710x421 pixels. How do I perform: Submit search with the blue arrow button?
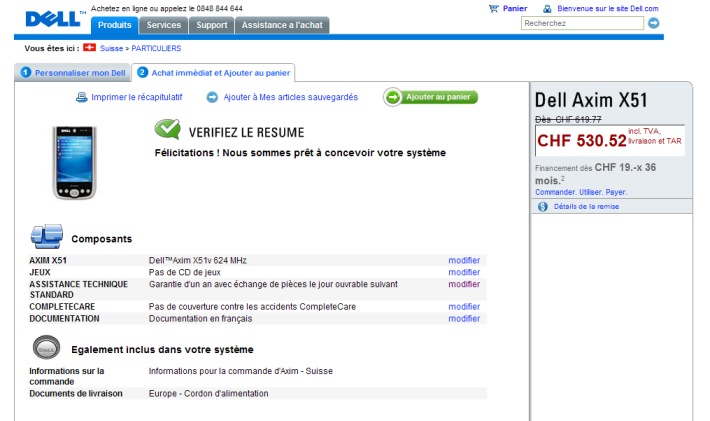(x=653, y=23)
